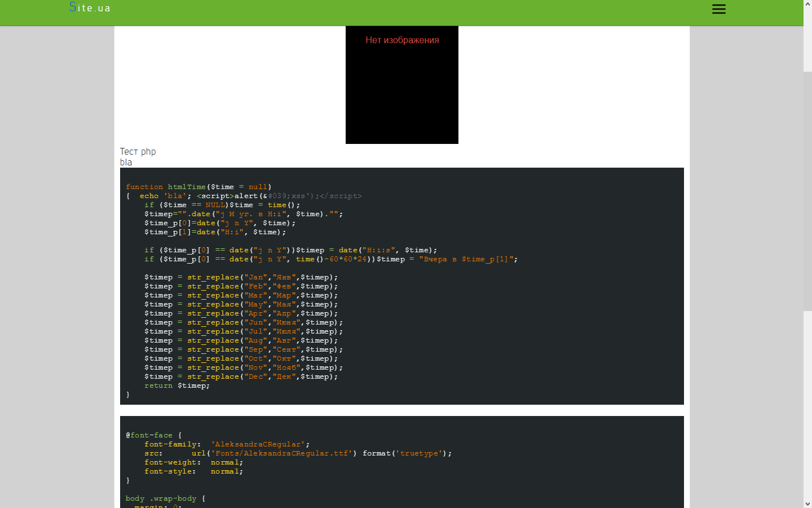Click the scrollbar down arrow
The height and width of the screenshot is (508, 812).
[x=807, y=503]
